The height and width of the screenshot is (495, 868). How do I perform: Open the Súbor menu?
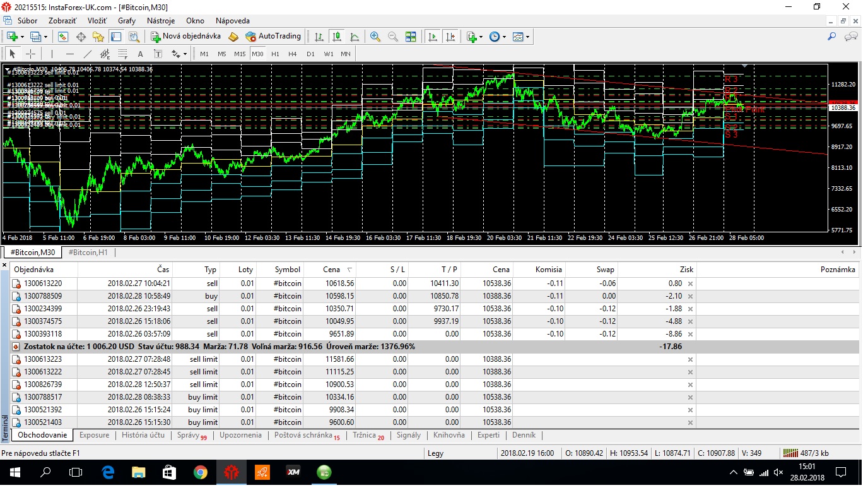(27, 20)
